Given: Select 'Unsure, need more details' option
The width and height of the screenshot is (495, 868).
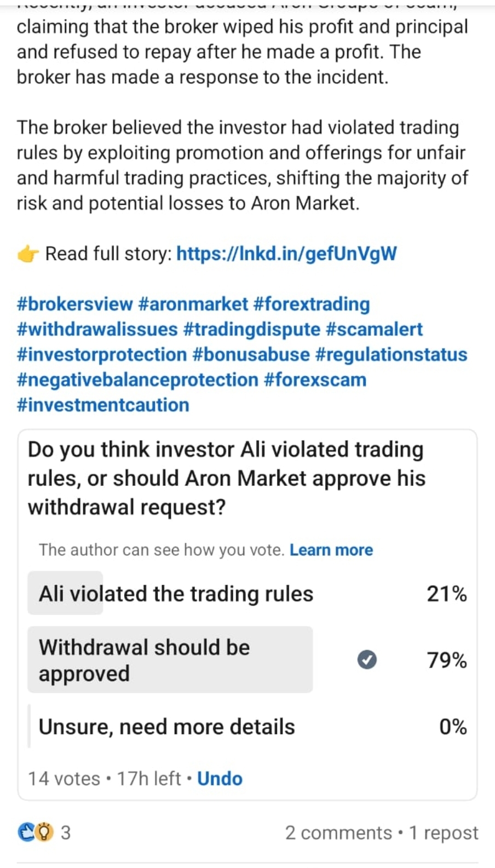Looking at the screenshot, I should (x=166, y=727).
